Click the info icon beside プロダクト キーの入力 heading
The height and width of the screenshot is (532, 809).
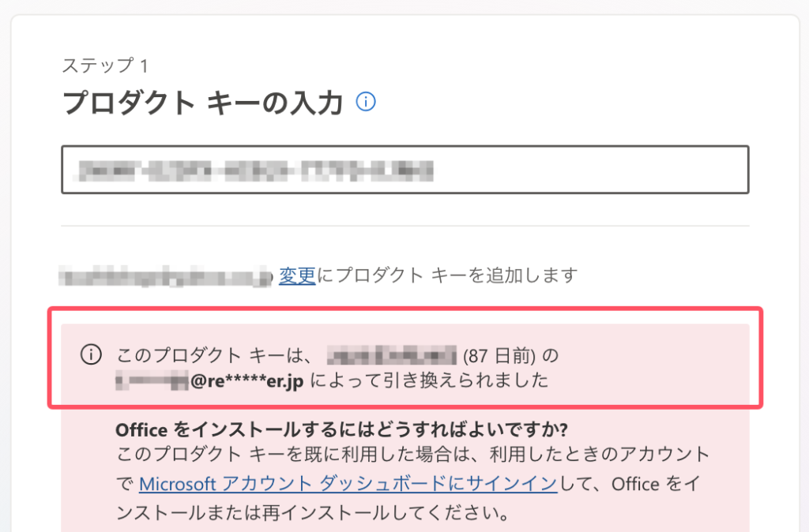click(366, 103)
